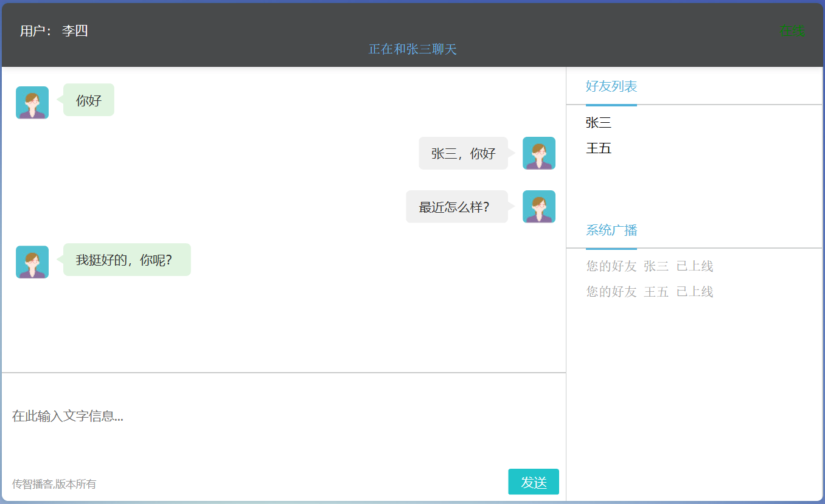Image resolution: width=825 pixels, height=504 pixels.
Task: Open the 好友列表 tab header
Action: point(611,86)
